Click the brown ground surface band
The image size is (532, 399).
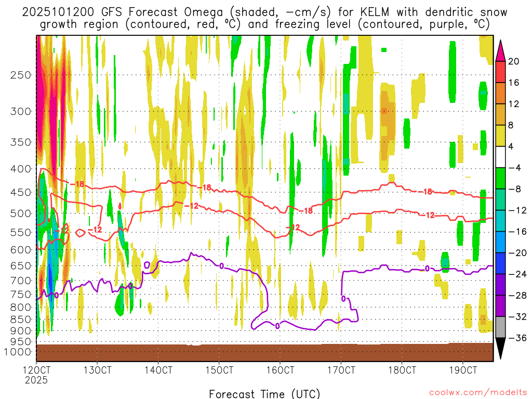[x=264, y=353]
